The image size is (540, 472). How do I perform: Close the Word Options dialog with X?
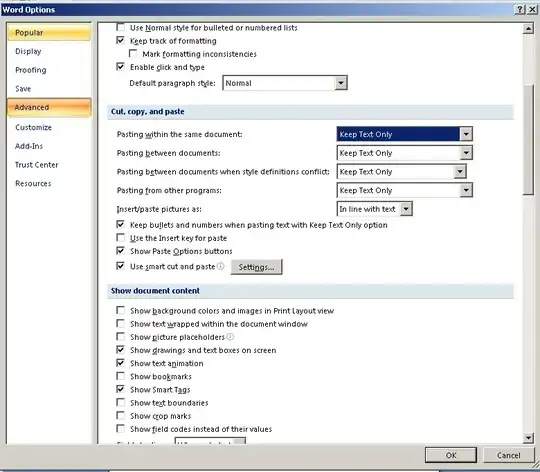point(532,9)
